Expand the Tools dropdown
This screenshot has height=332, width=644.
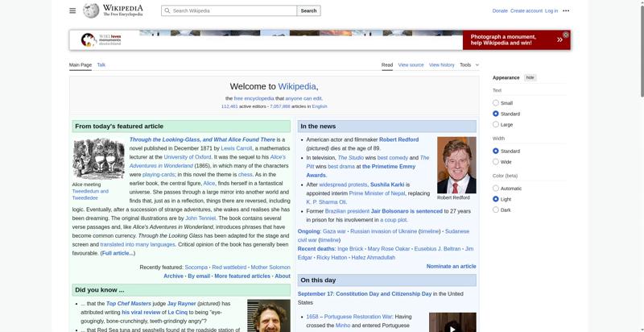pos(469,65)
